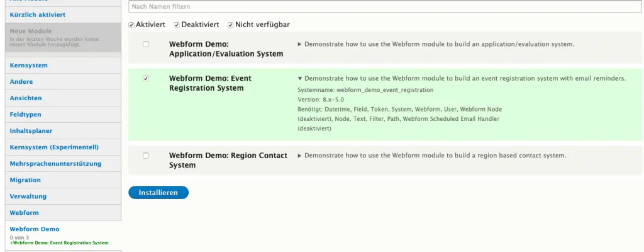644x252 pixels.
Task: Click the application/evaluation system description text
Action: point(439,44)
